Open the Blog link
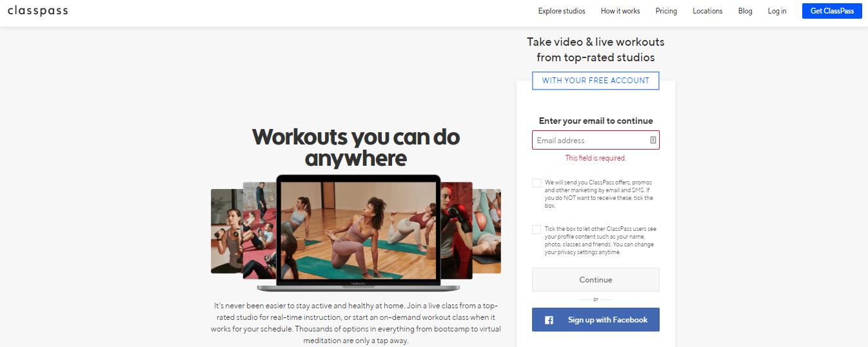 [745, 11]
